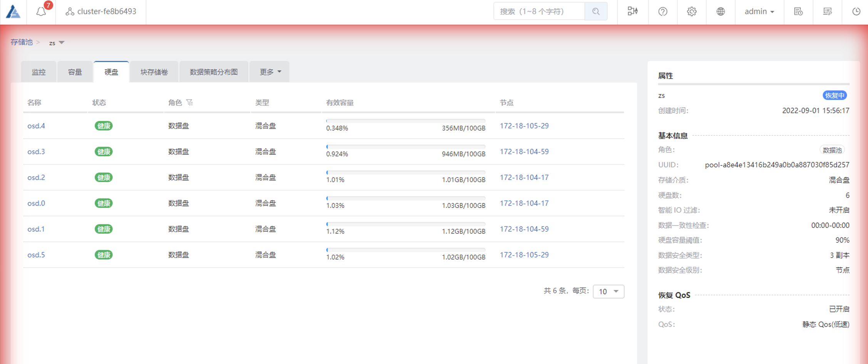Viewport: 868px width, 364px height.
Task: Expand the zs pool selector dropdown
Action: 57,43
